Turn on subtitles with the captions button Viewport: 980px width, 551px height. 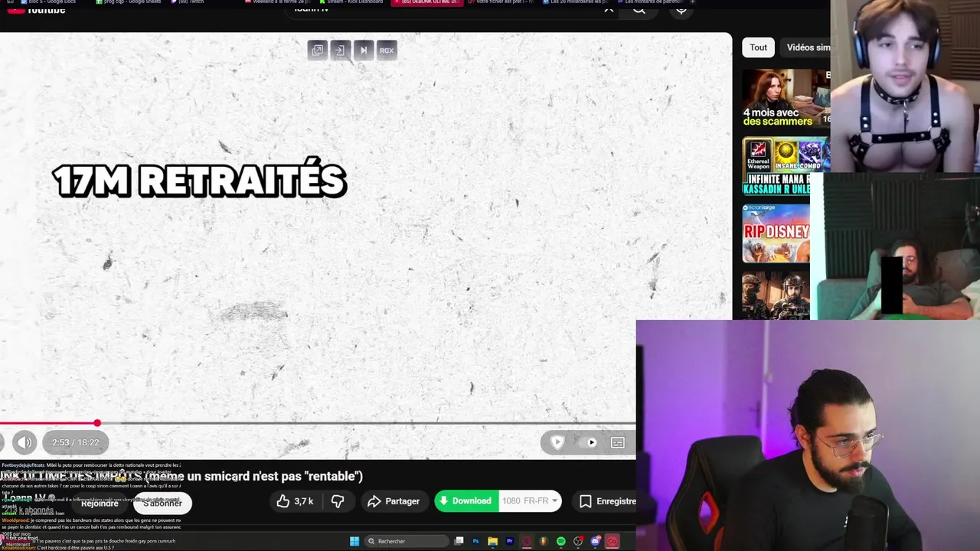(x=618, y=442)
